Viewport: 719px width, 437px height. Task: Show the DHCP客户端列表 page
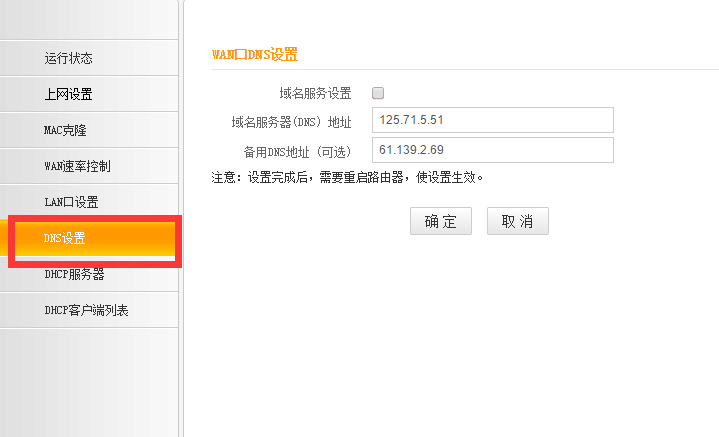tap(89, 310)
